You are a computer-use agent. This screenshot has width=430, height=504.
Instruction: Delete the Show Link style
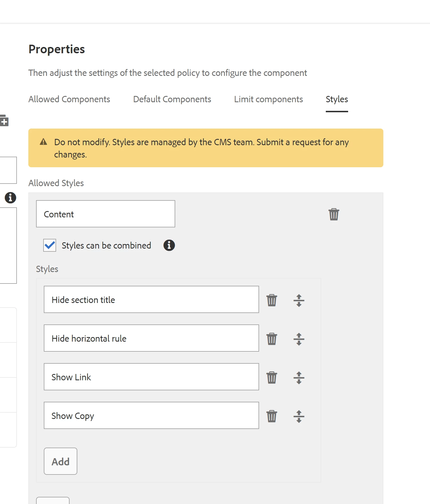coord(272,377)
